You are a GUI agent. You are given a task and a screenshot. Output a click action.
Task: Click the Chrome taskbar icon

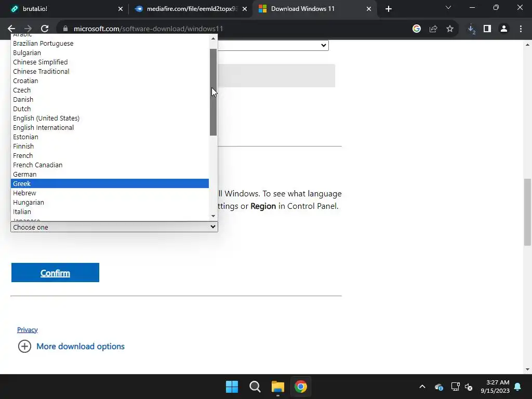point(301,387)
